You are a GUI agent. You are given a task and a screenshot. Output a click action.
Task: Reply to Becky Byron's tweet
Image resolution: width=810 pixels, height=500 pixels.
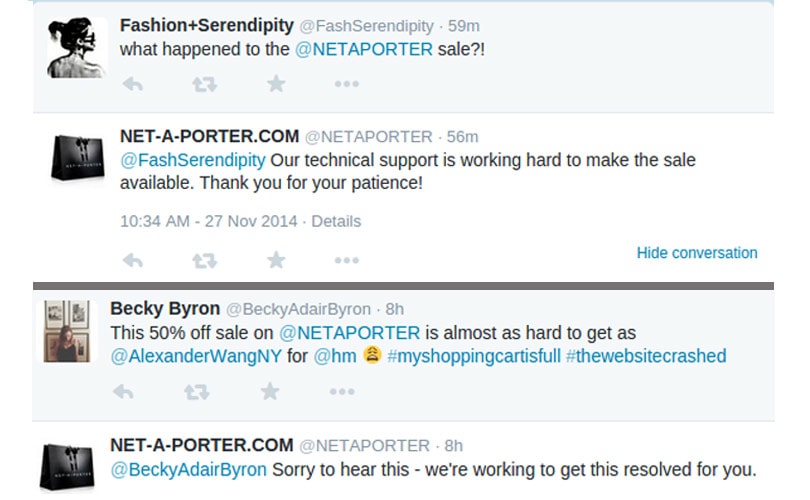(x=124, y=392)
